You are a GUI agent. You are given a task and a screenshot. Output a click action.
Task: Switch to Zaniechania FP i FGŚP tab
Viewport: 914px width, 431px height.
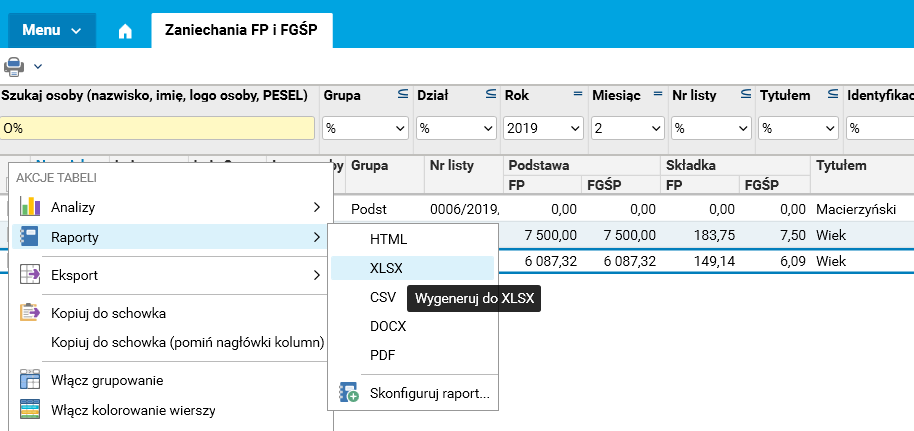coord(241,30)
